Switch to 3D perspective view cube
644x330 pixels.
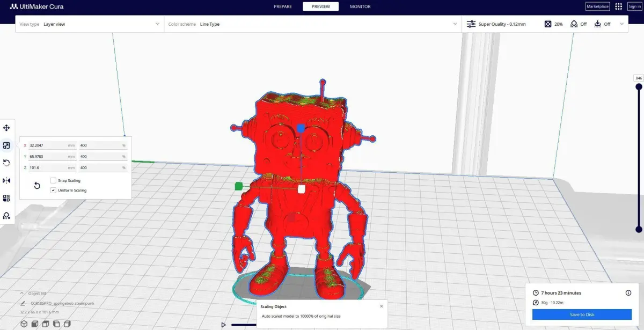tap(24, 324)
